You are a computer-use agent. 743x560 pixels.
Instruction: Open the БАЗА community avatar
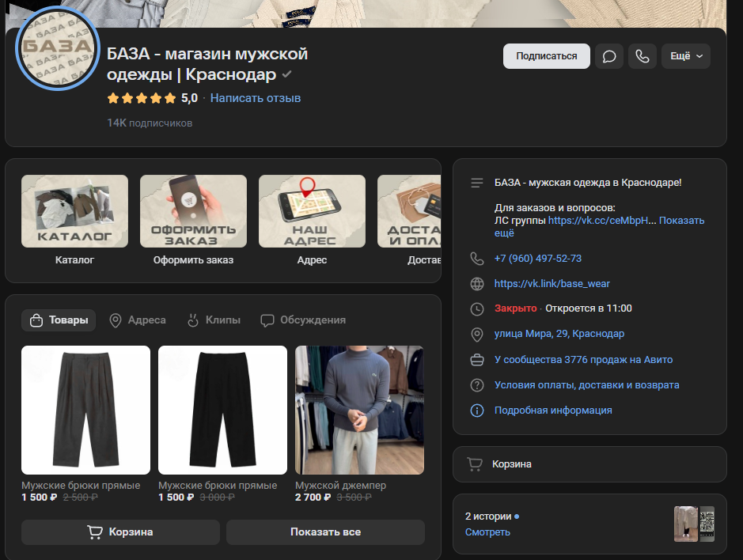pyautogui.click(x=57, y=49)
